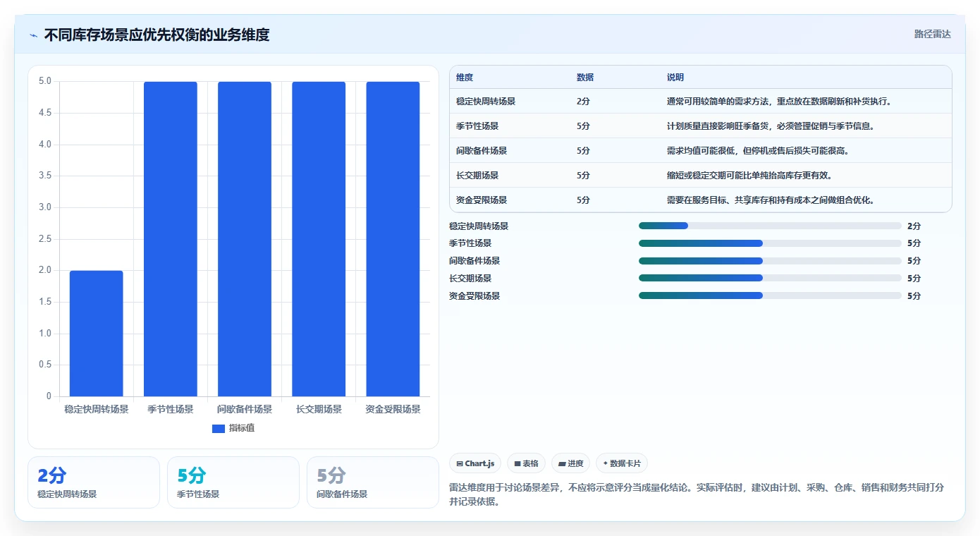Click the icon beside the page title

(33, 35)
